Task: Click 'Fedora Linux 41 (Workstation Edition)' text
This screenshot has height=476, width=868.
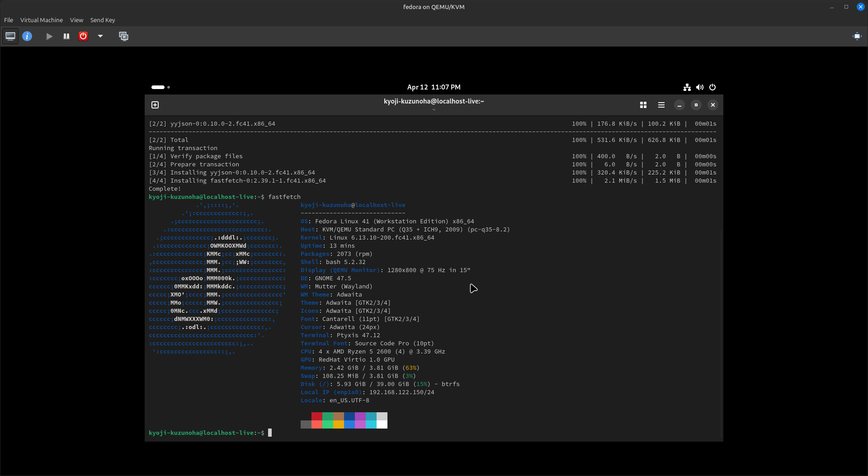Action: pos(382,222)
